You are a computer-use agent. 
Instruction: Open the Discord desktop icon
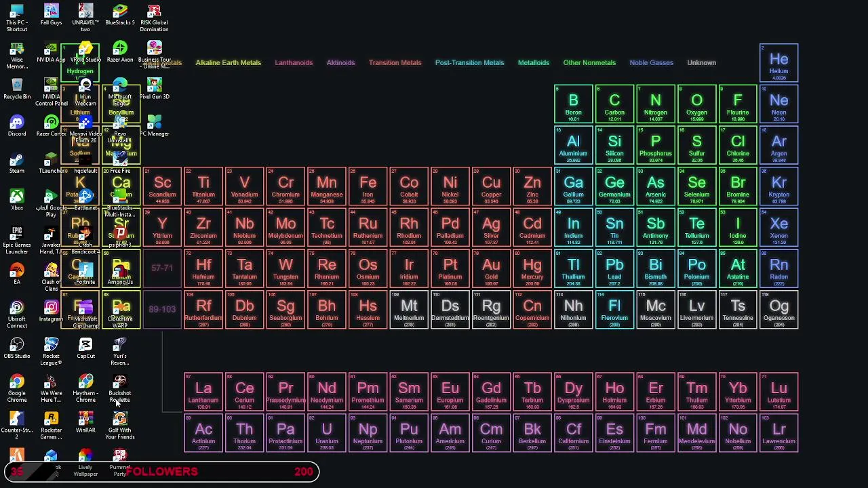click(x=17, y=126)
